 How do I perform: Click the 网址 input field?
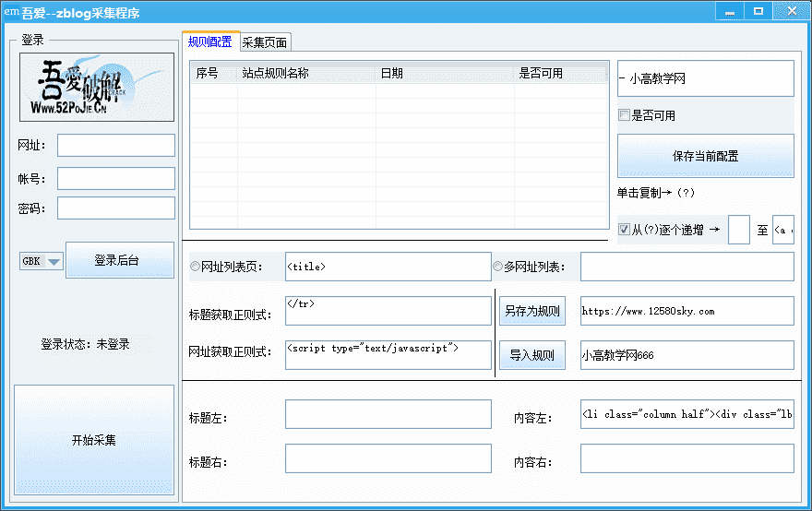tap(115, 146)
